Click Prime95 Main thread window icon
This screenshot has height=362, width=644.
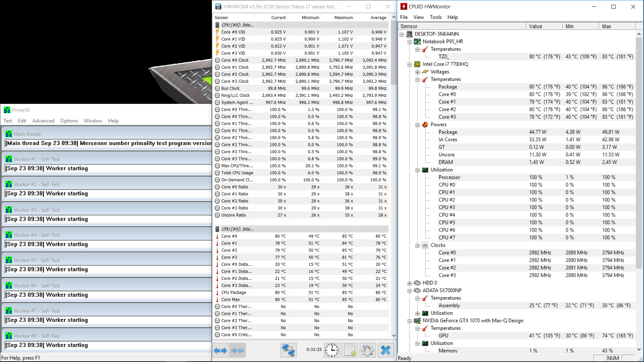tap(9, 134)
